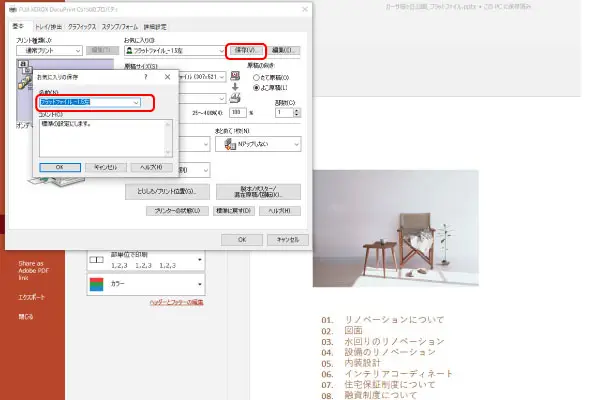This screenshot has height=400, width=600.
Task: Click the 保存 button next to favorites
Action: [x=246, y=51]
